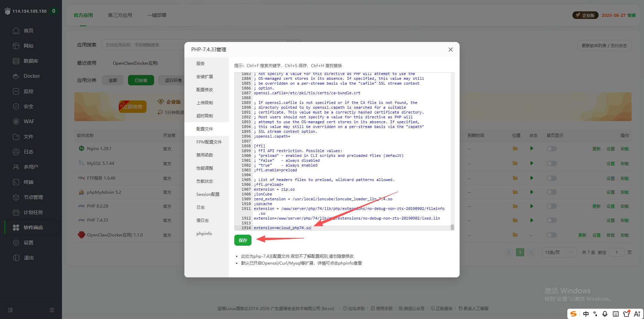Image resolution: width=644 pixels, height=319 pixels.
Task: Open the 论坛求助 footer link
Action: (x=354, y=309)
